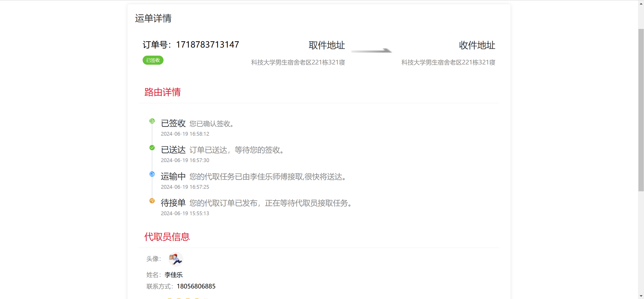Click the scrollbar up arrow

coord(641,4)
